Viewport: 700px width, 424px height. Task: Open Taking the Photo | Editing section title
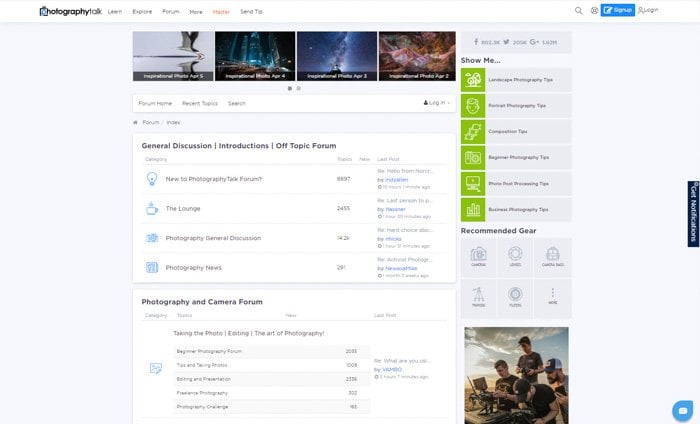pyautogui.click(x=249, y=333)
